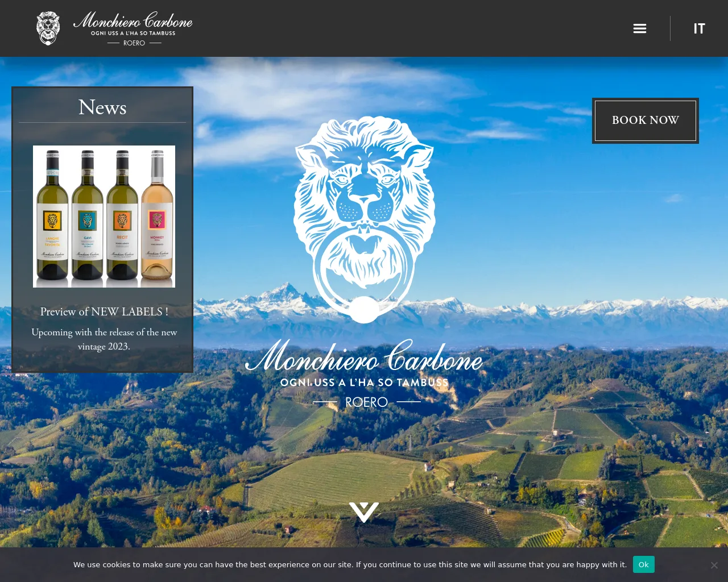Click the large lion door-knocker emblem
Screen dimensions: 728x582
[365, 219]
